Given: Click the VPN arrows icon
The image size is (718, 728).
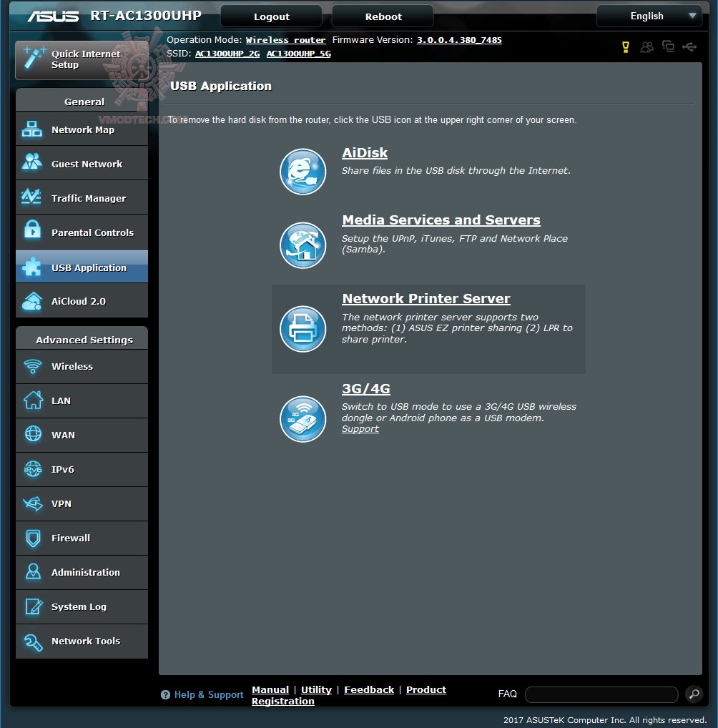Looking at the screenshot, I should pyautogui.click(x=33, y=503).
